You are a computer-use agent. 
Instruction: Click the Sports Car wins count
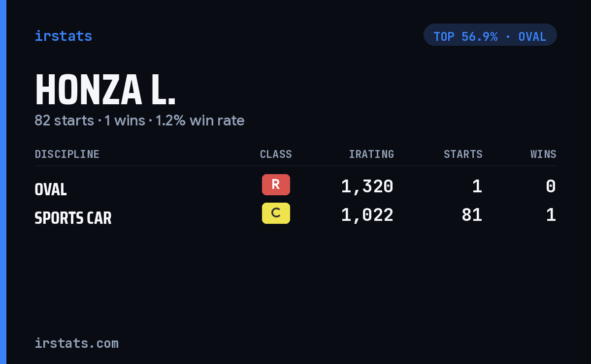coord(551,215)
